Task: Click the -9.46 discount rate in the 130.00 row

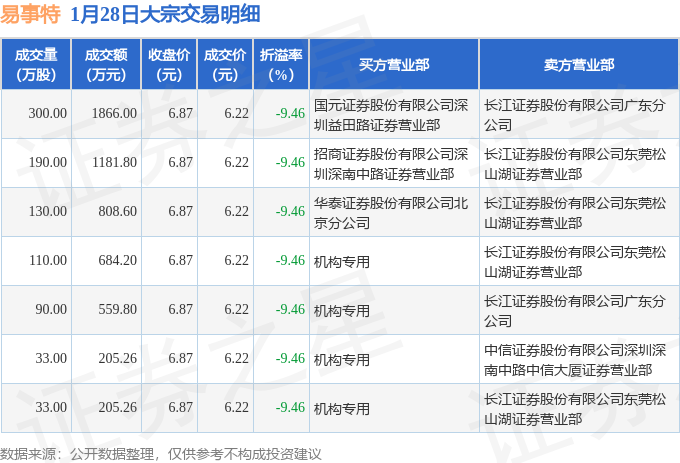Action: tap(291, 212)
